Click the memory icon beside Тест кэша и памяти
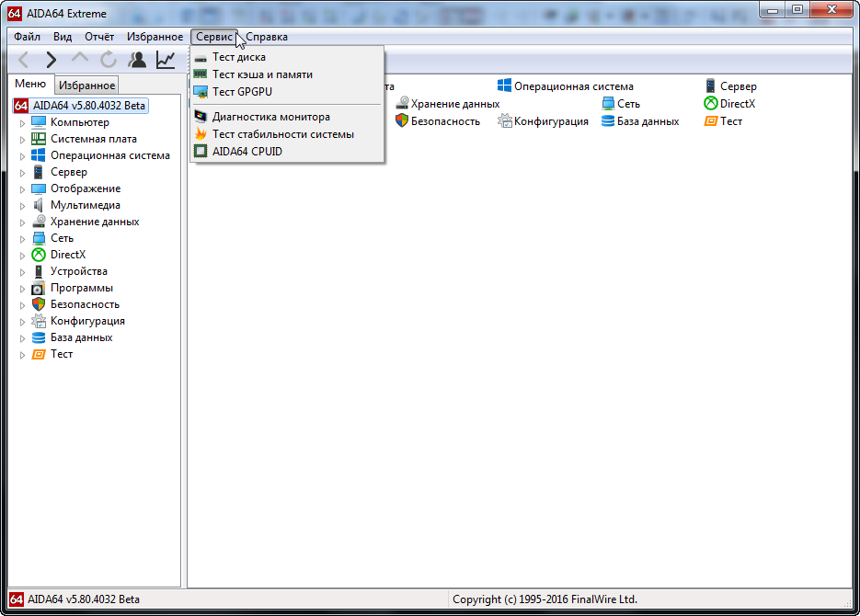The height and width of the screenshot is (616, 860). (x=201, y=74)
